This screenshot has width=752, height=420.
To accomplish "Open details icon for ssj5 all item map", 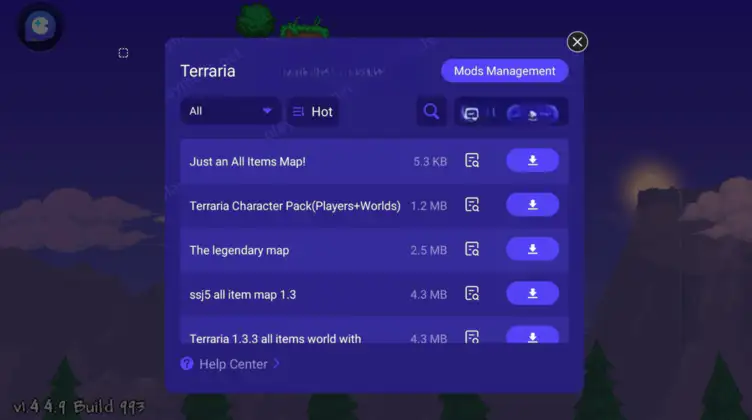I will 472,293.
